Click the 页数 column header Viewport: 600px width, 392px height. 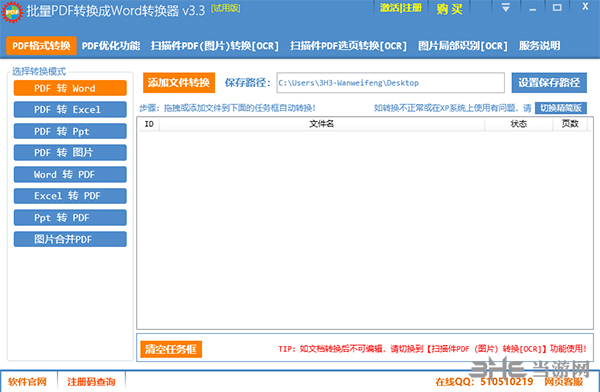pyautogui.click(x=570, y=124)
